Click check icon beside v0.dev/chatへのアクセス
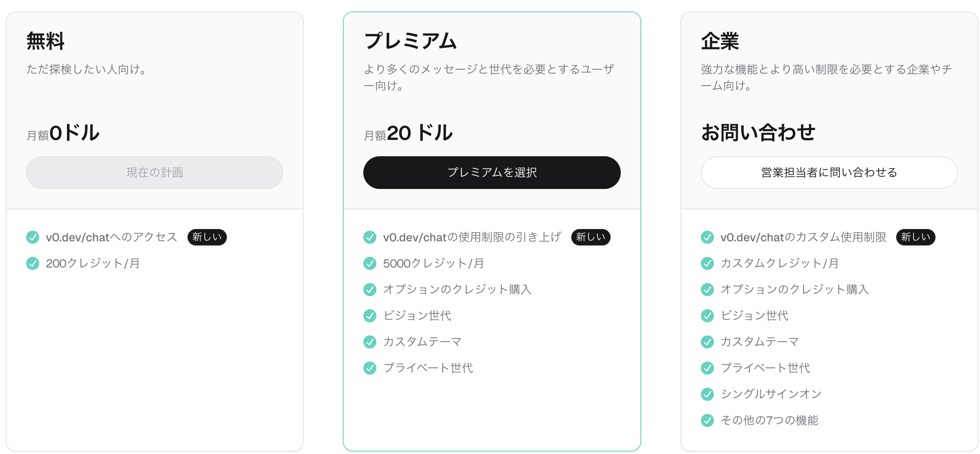 33,237
